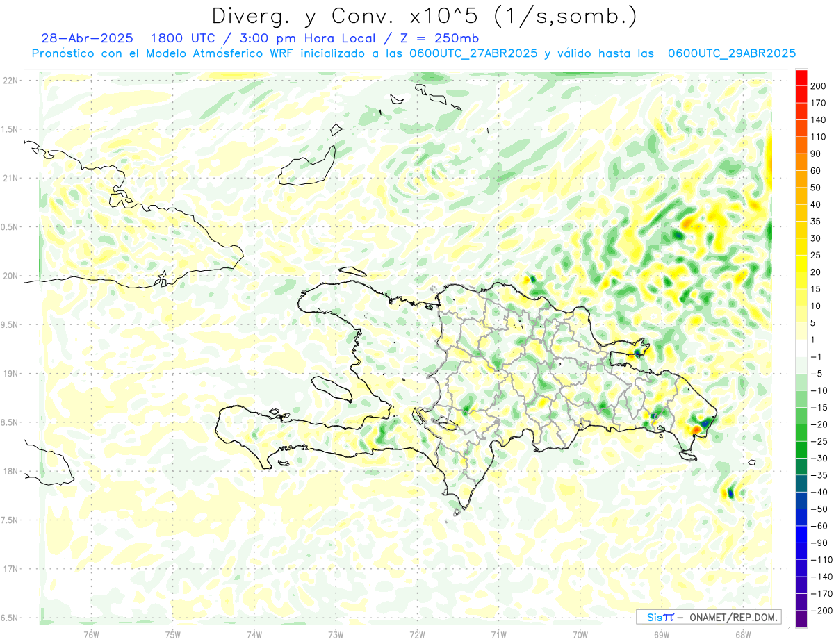The height and width of the screenshot is (644, 834).
Task: Select the orange swatch between 90 and 60
Action: (x=801, y=163)
